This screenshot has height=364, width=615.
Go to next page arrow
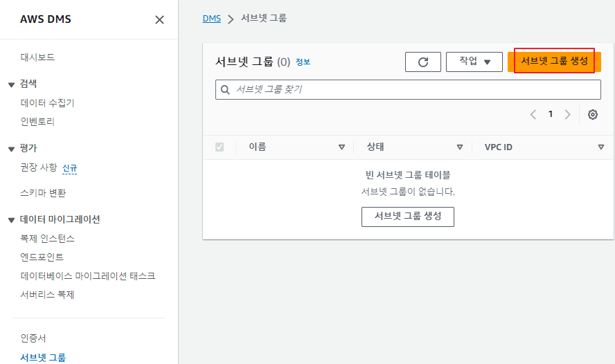pyautogui.click(x=567, y=114)
